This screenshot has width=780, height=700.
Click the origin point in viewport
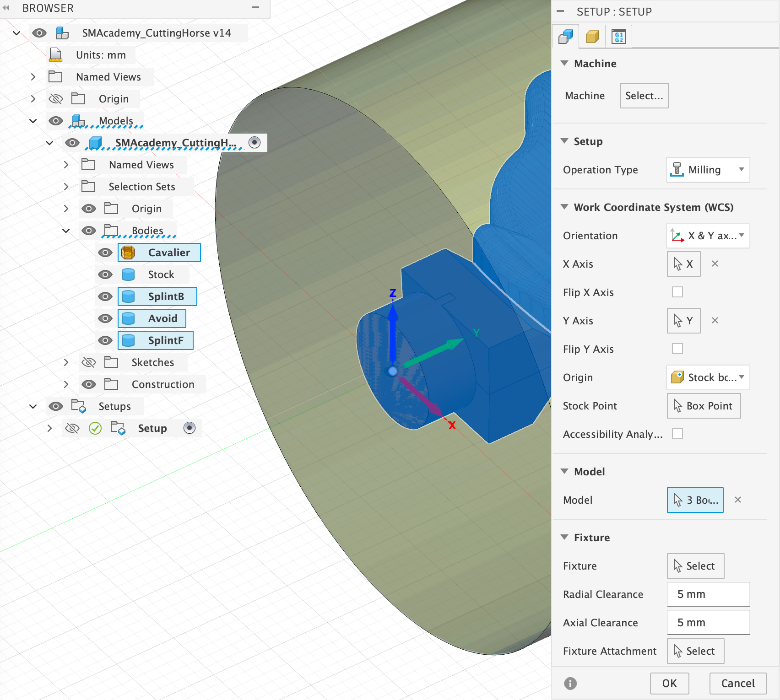click(392, 371)
